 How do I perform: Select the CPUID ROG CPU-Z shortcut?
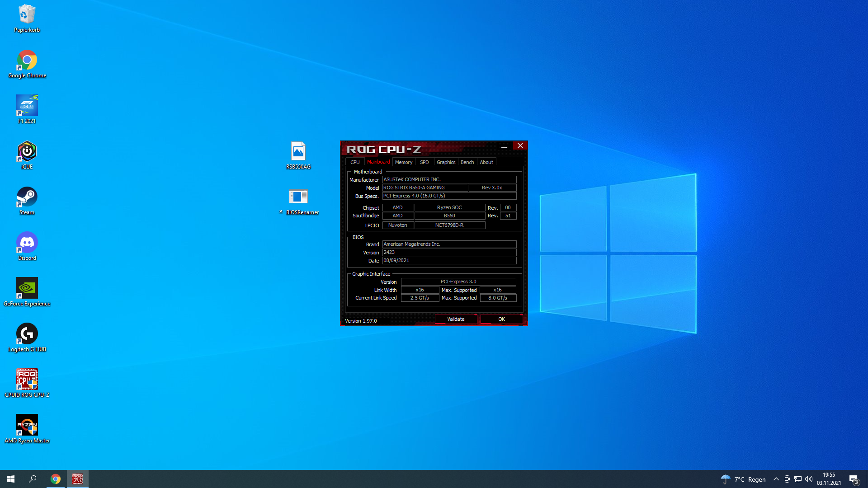click(x=27, y=384)
